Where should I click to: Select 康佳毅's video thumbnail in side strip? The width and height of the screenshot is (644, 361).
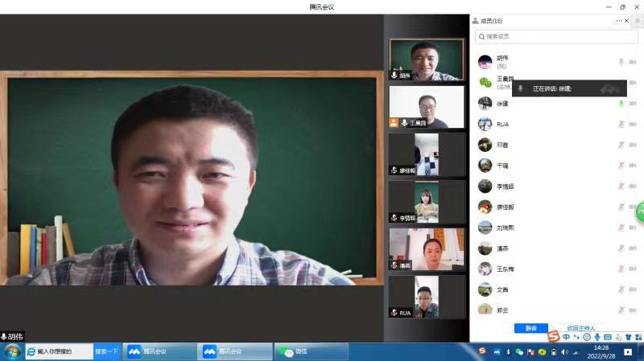(x=427, y=154)
